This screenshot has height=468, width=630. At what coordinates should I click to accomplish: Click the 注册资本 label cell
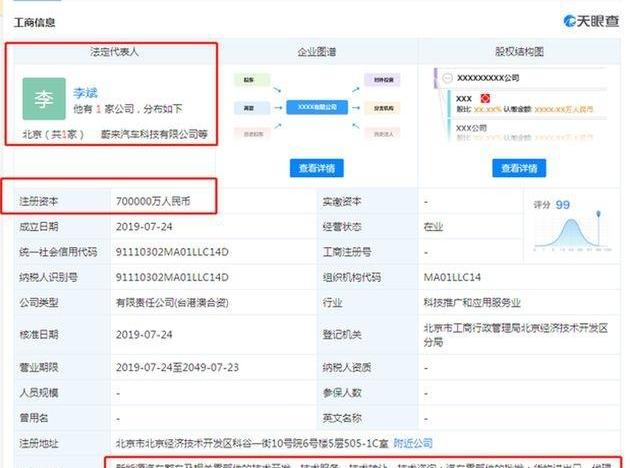62,201
